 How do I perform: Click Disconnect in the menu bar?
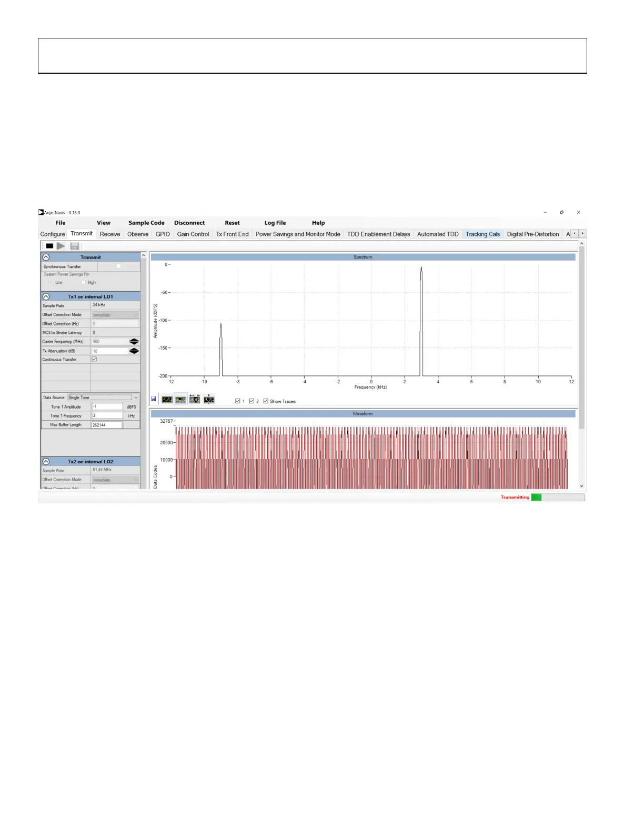click(x=189, y=223)
